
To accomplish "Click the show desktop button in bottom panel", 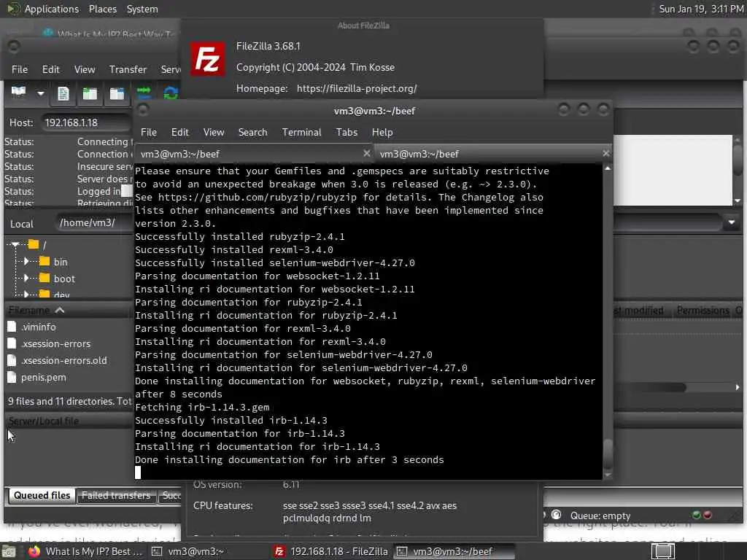I will coord(9,552).
